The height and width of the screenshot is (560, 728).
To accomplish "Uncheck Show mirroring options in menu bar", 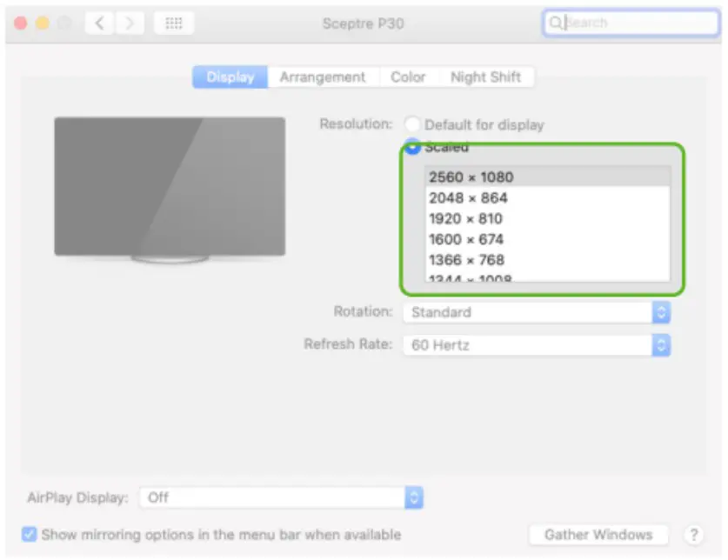I will click(x=30, y=535).
